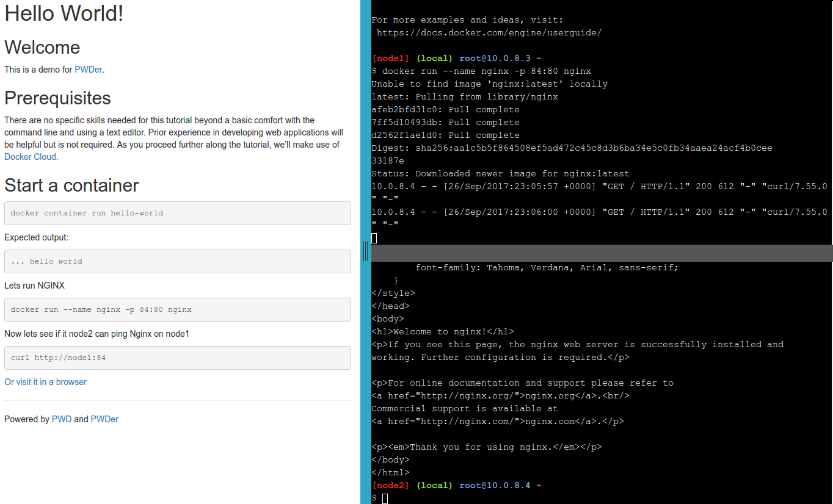Click the 'Prerequisites' heading
The height and width of the screenshot is (504, 833).
57,98
